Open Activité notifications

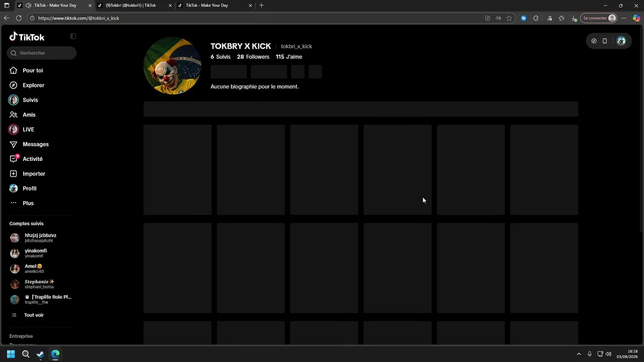tap(33, 159)
